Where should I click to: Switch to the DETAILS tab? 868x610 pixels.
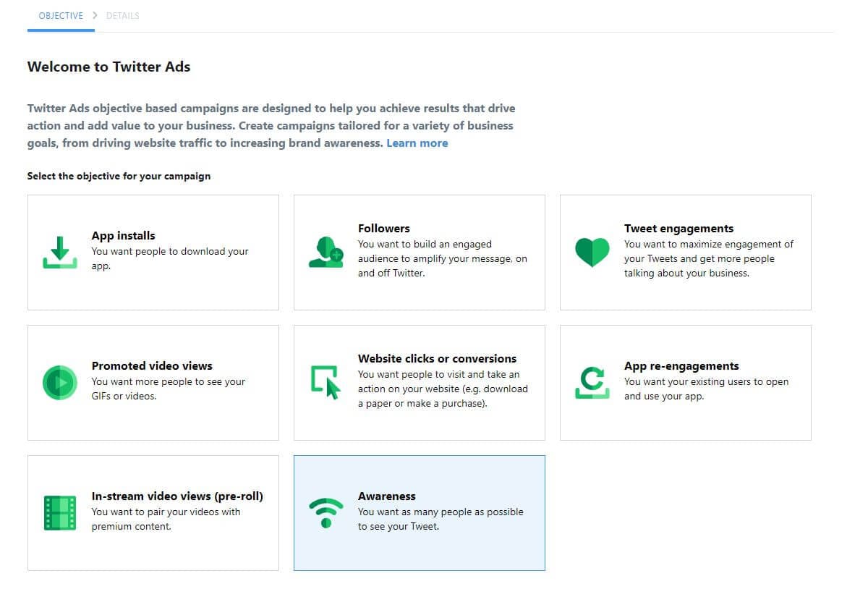(122, 15)
